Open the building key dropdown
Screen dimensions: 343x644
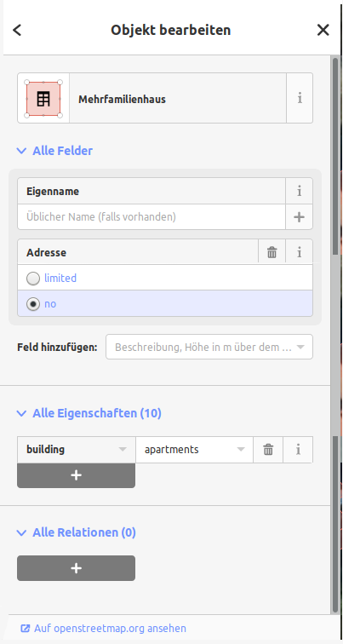coord(77,450)
